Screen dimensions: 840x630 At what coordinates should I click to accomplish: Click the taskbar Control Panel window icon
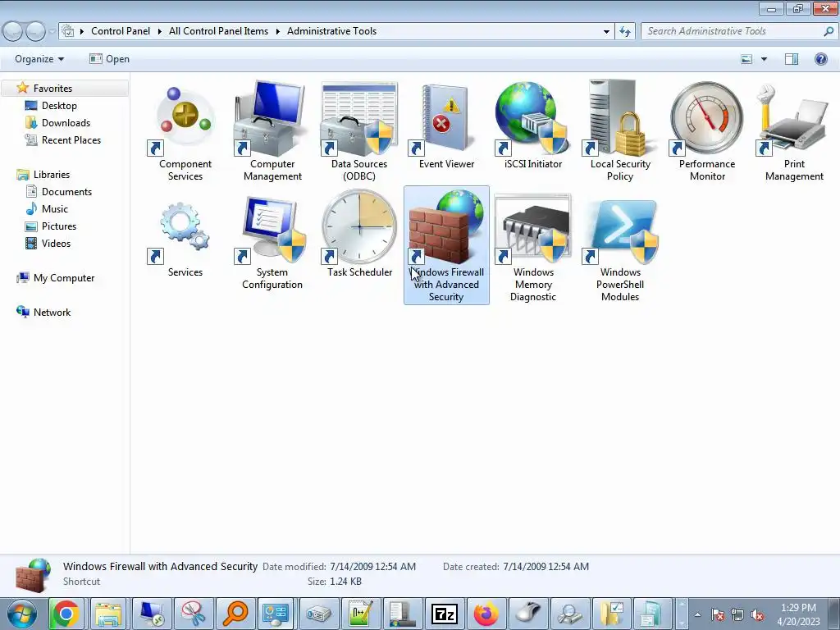276,614
